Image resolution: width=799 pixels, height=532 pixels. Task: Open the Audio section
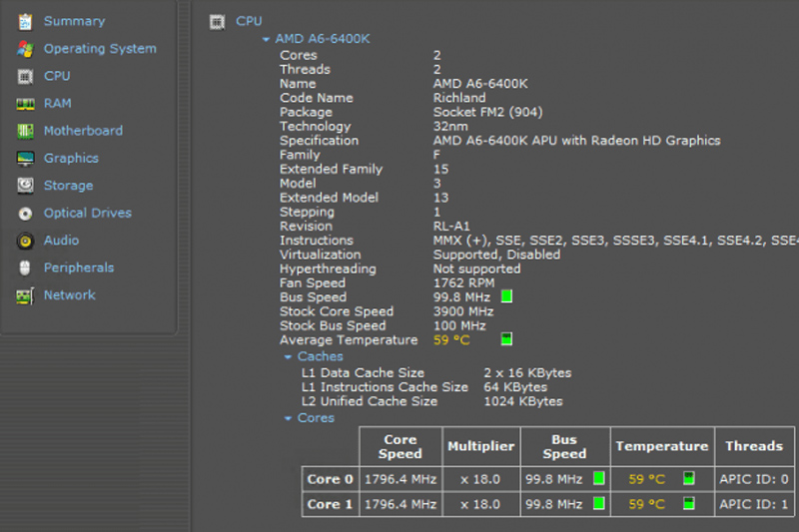[x=61, y=241]
